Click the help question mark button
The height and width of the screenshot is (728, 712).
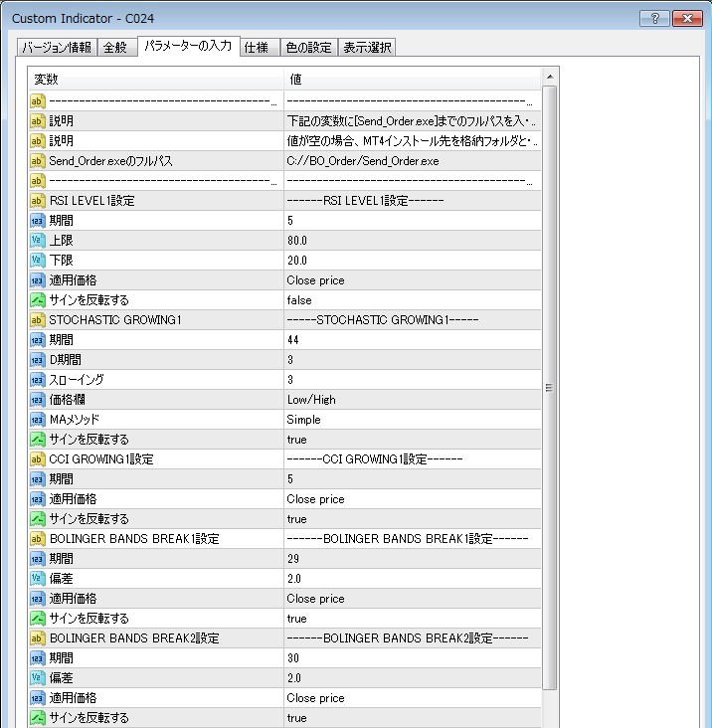[x=654, y=19]
